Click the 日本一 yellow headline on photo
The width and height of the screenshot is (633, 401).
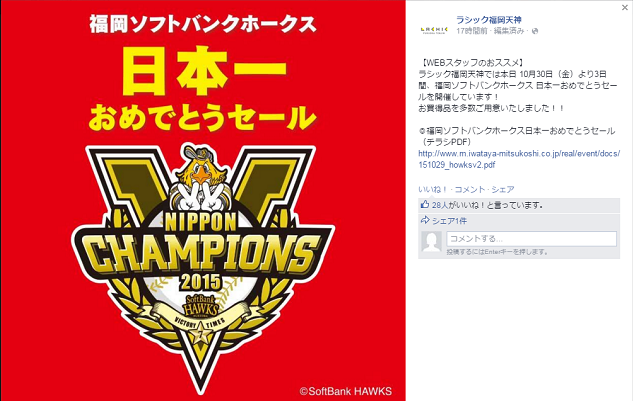point(204,71)
